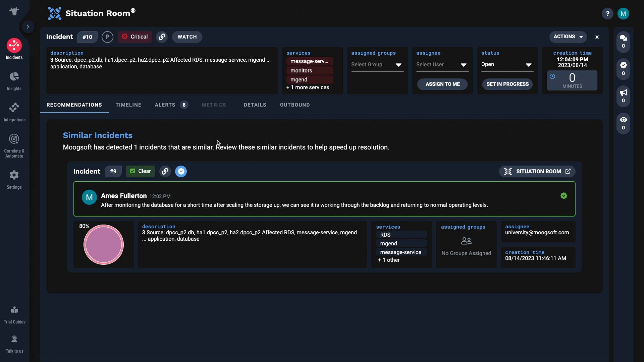Click creation time 08/14/2023 11:46:11 AM
This screenshot has width=644, height=362.
tap(535, 258)
